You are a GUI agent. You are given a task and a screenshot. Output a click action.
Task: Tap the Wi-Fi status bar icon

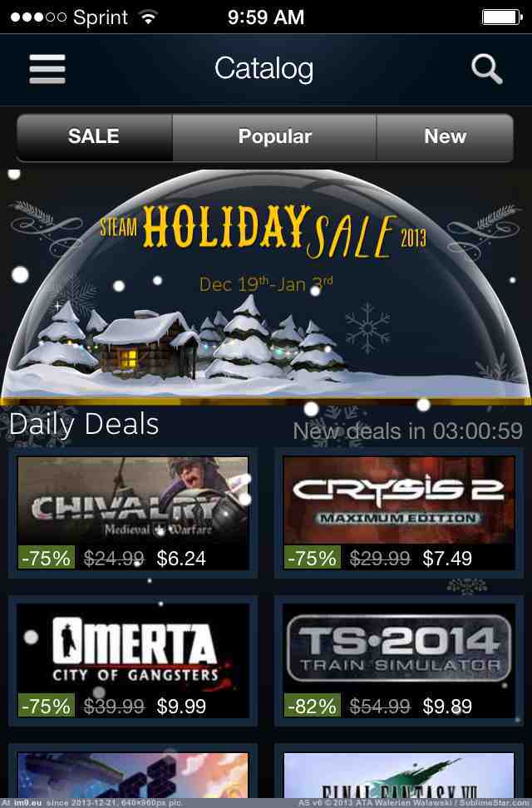[x=149, y=17]
